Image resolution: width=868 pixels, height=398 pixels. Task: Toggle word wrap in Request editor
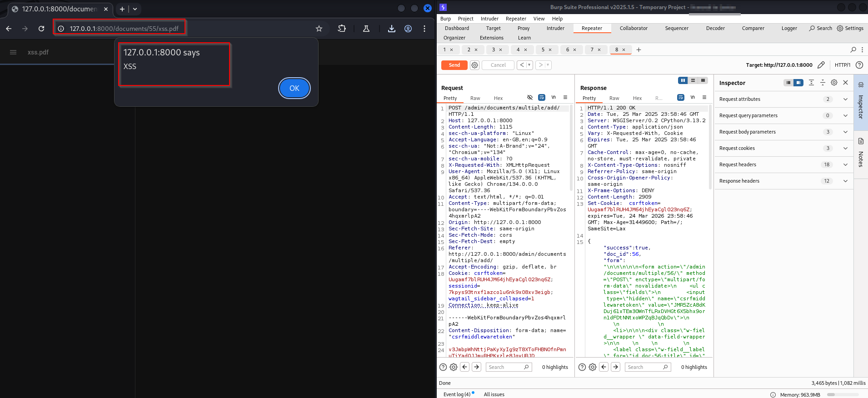(x=542, y=97)
